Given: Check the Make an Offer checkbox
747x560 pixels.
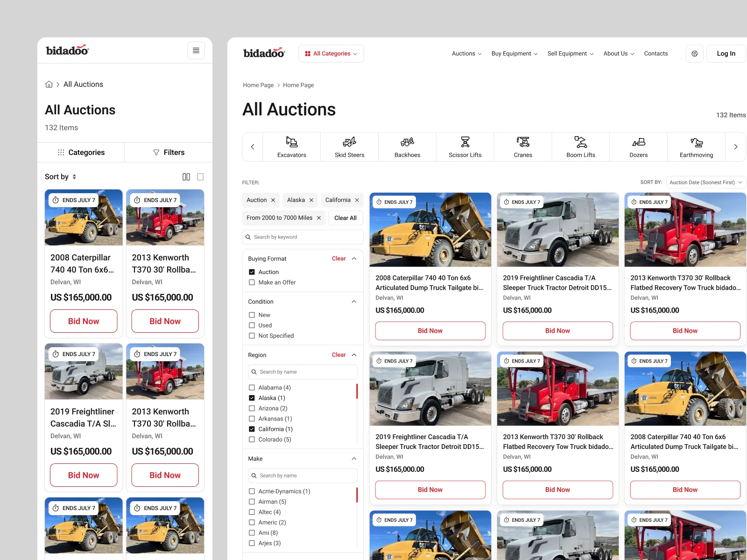Looking at the screenshot, I should coord(252,282).
